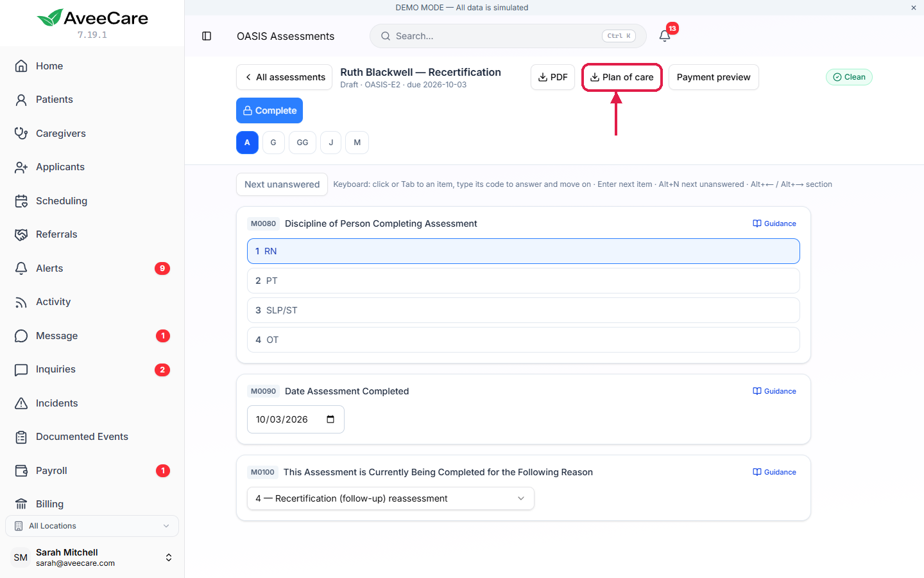The image size is (924, 578).
Task: Open Activity feed in sidebar
Action: point(92,302)
